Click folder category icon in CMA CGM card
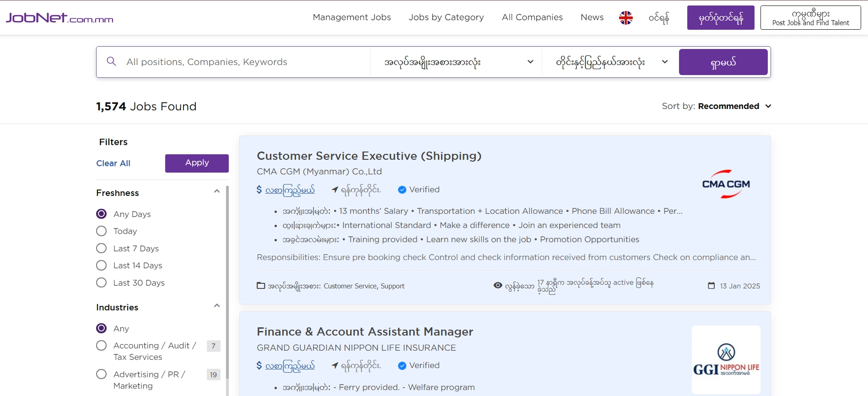The width and height of the screenshot is (868, 396). tap(261, 286)
